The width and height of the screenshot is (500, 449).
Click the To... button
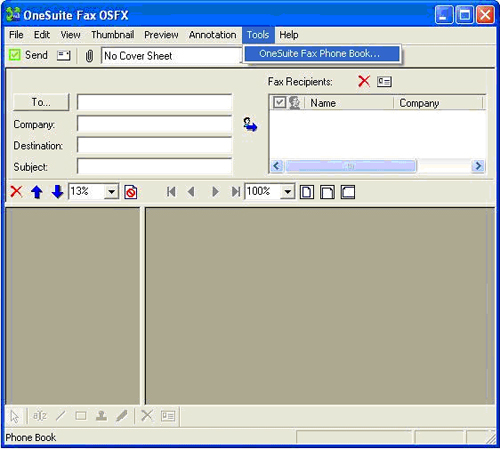[x=41, y=102]
